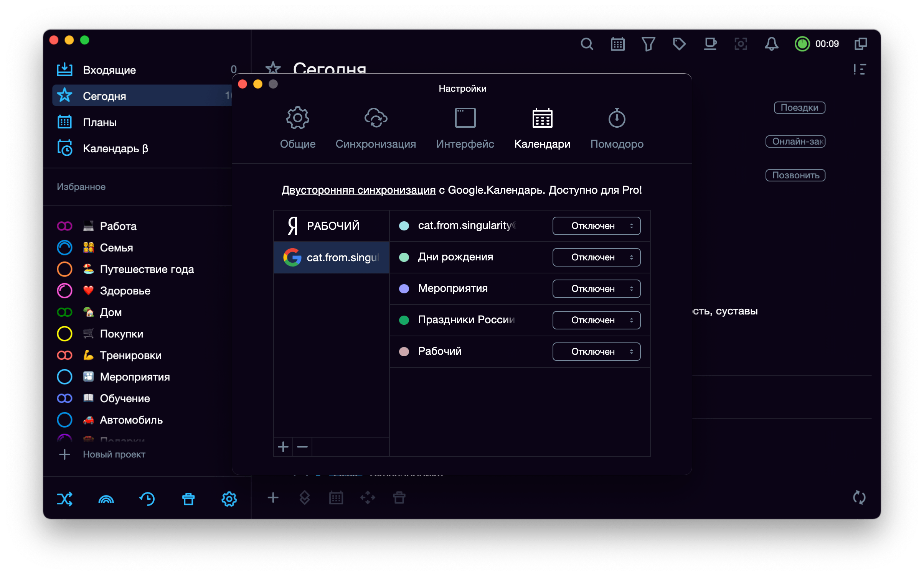
Task: Open the Дом project
Action: click(142, 312)
